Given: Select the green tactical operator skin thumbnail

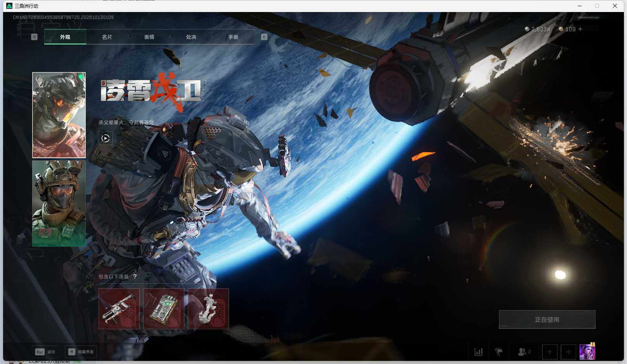Looking at the screenshot, I should 59,204.
